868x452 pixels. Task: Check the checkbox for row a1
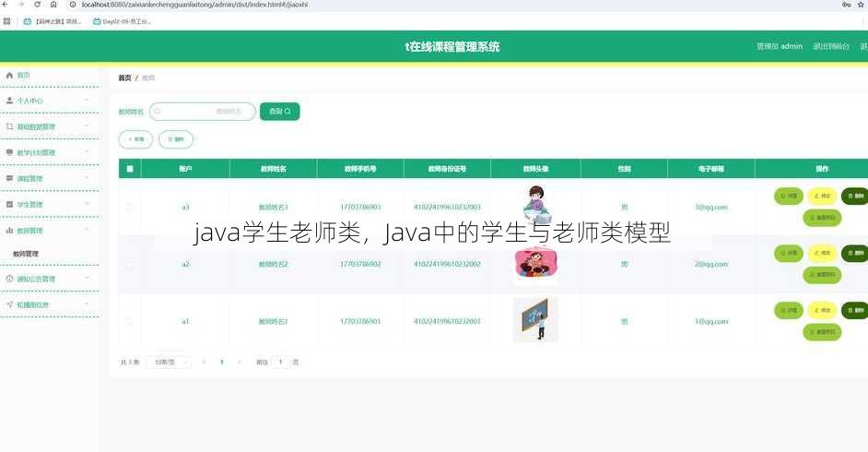click(x=129, y=321)
